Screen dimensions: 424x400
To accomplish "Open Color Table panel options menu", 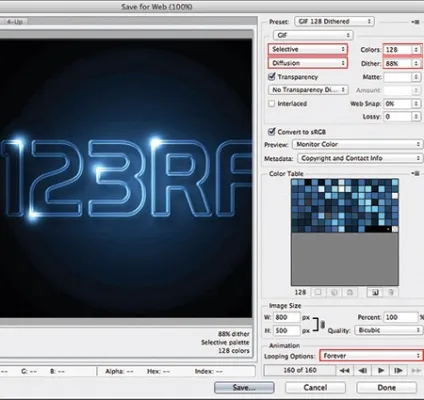I will pyautogui.click(x=415, y=173).
